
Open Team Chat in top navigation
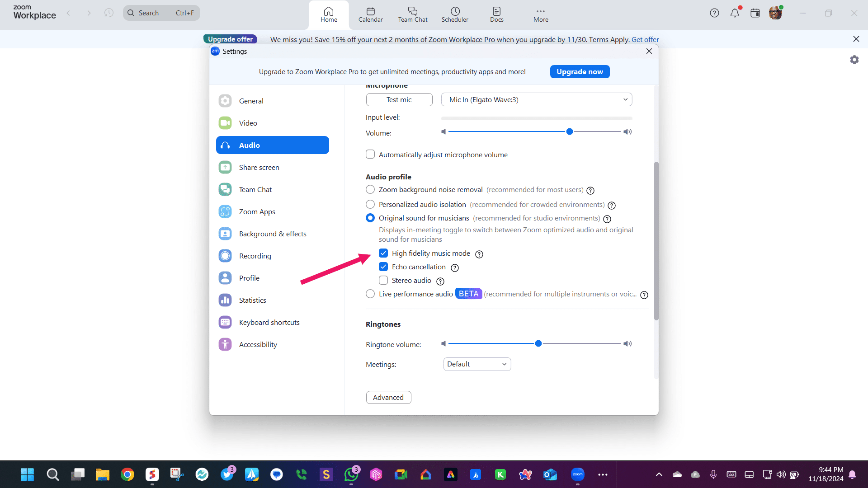[413, 14]
